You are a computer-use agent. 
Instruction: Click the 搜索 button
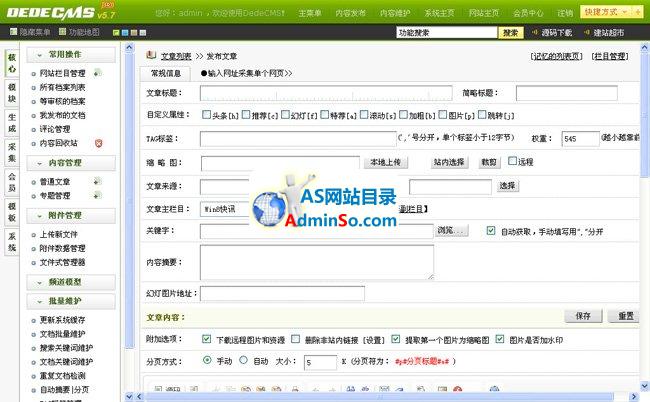[511, 32]
